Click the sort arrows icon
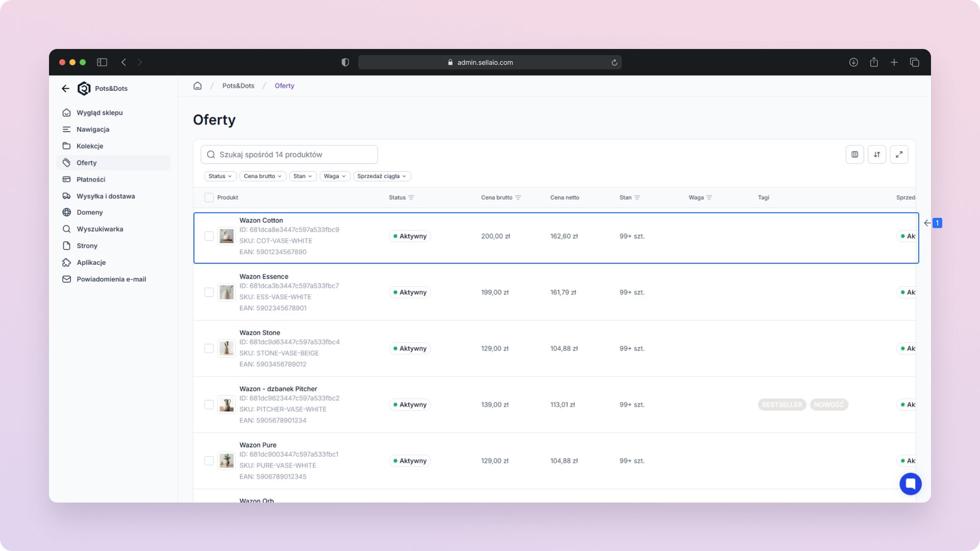980x551 pixels. [x=877, y=155]
